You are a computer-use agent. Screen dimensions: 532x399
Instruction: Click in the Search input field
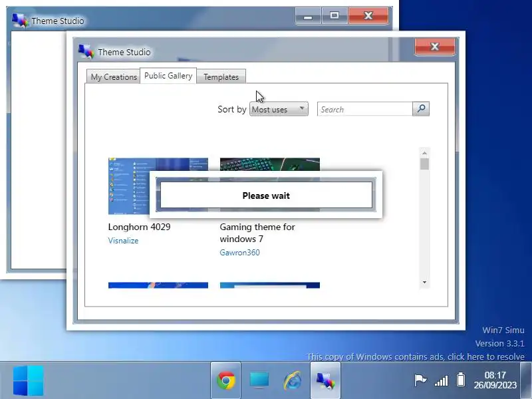coord(364,109)
